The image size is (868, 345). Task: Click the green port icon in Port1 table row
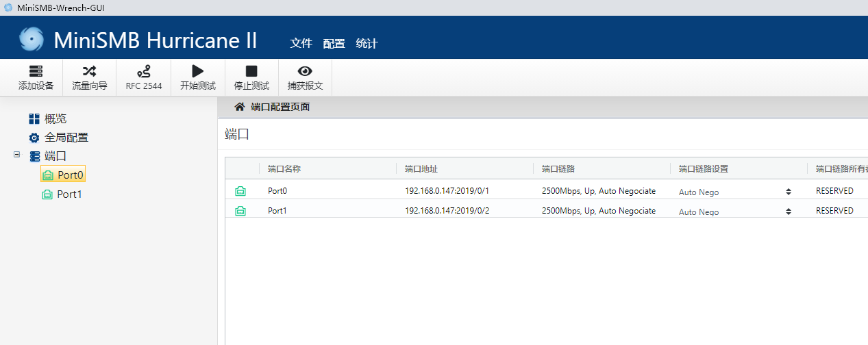[x=240, y=211]
